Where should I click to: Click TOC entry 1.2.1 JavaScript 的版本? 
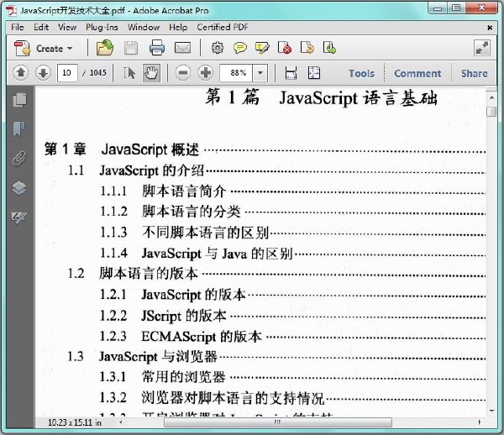coord(173,295)
